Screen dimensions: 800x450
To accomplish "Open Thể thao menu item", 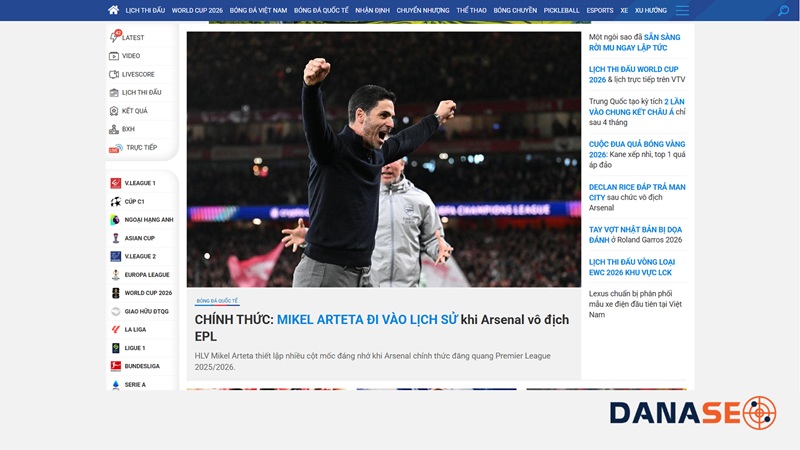I will 471,10.
